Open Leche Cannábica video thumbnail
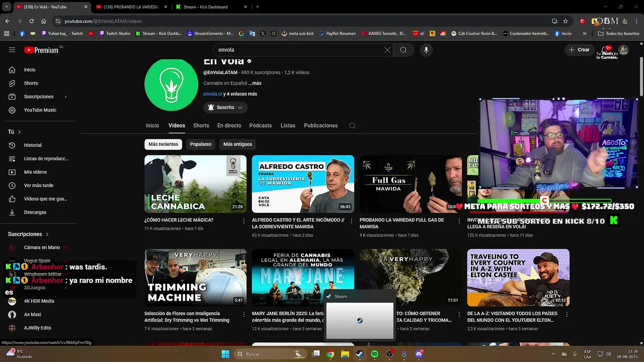This screenshot has height=362, width=644. (x=195, y=184)
